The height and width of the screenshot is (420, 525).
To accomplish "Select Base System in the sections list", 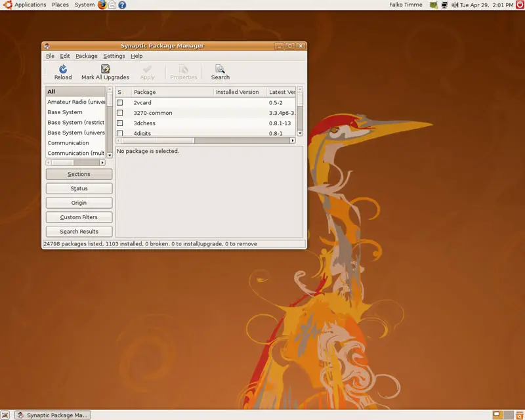I will (65, 112).
